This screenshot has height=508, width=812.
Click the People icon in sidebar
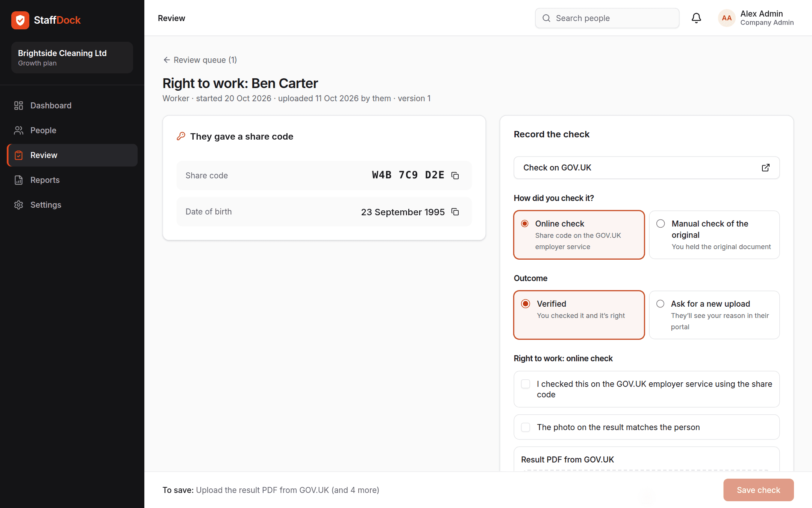tap(18, 130)
